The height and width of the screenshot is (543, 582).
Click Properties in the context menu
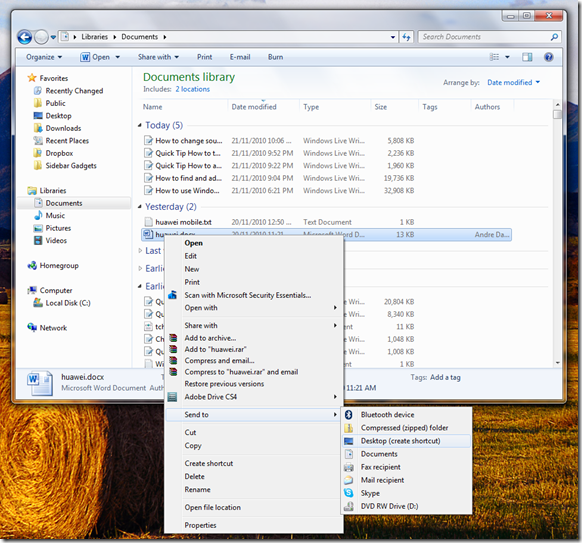click(x=200, y=525)
